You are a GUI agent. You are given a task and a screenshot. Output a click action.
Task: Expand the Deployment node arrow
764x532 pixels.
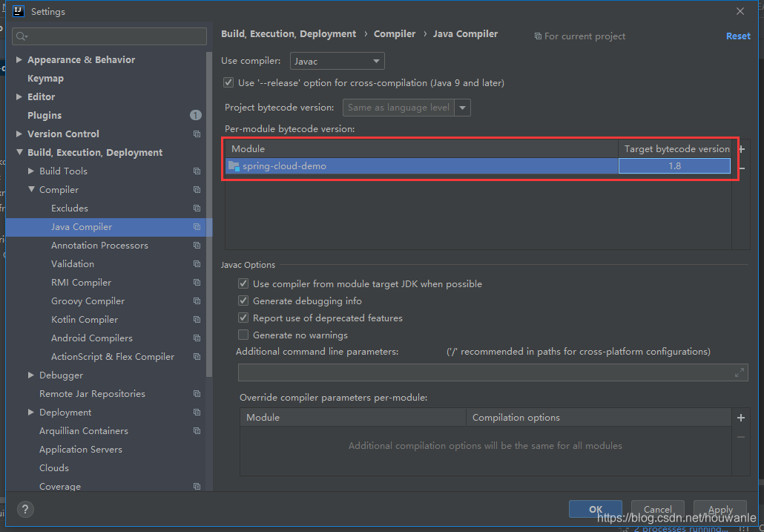[31, 412]
